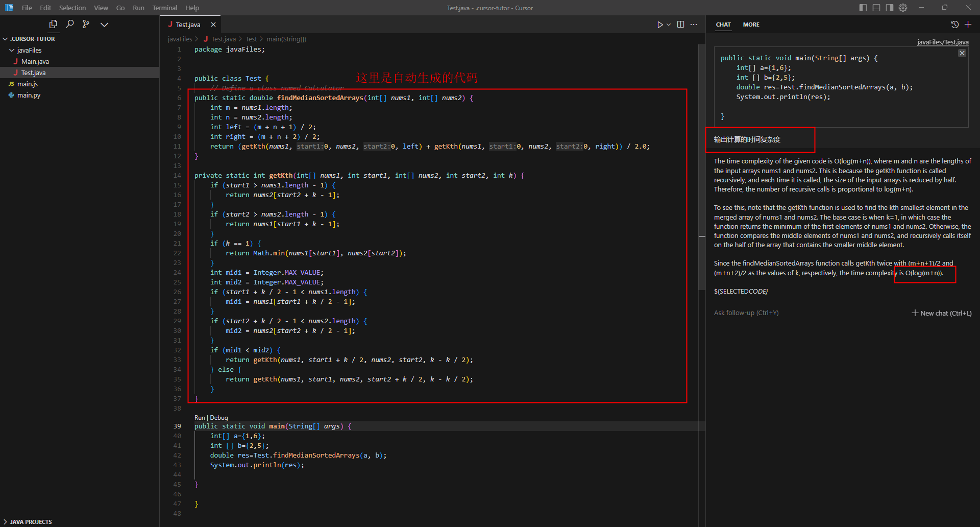Expand the additional views chevron in sidebar
The width and height of the screenshot is (980, 527).
click(x=104, y=25)
